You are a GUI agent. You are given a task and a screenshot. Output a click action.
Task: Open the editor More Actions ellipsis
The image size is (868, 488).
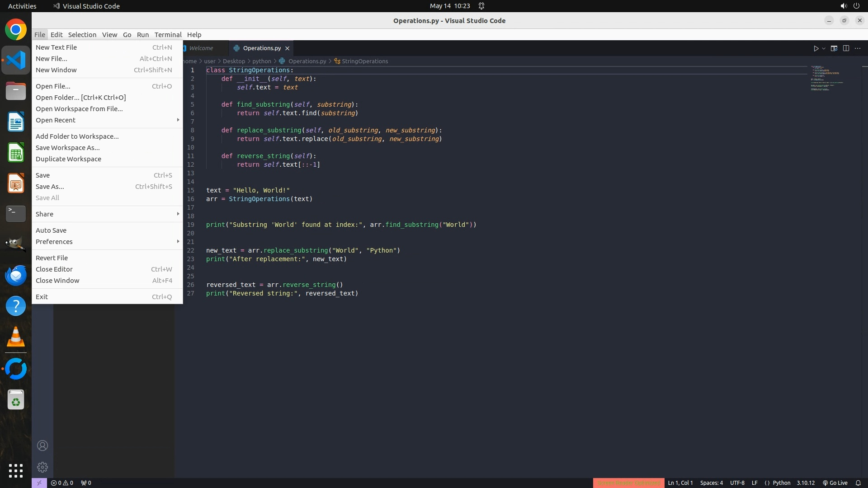click(x=858, y=48)
